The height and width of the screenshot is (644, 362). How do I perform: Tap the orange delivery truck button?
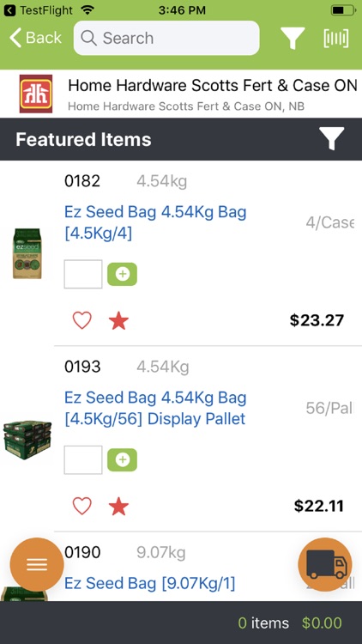[x=325, y=565]
